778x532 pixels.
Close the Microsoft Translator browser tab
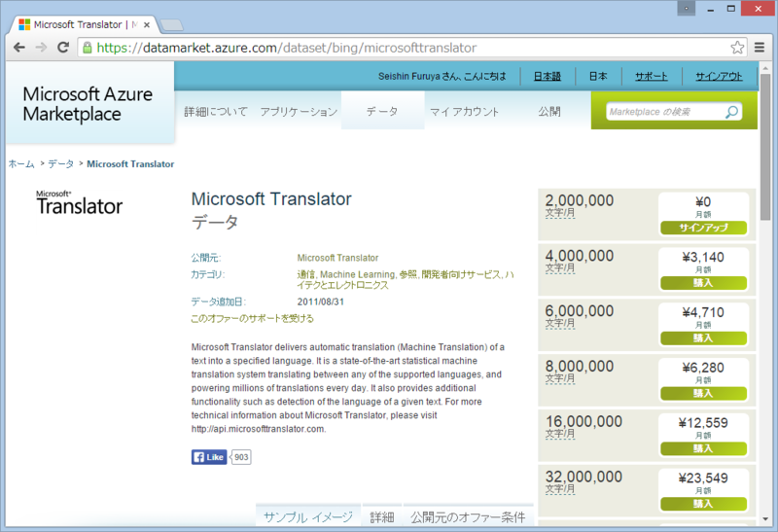point(147,25)
